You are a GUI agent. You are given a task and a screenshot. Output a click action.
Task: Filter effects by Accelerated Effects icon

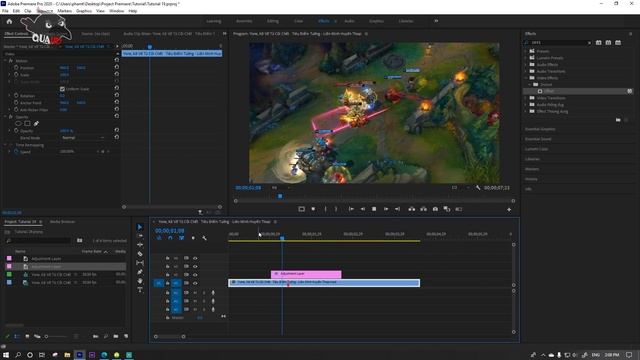click(598, 42)
